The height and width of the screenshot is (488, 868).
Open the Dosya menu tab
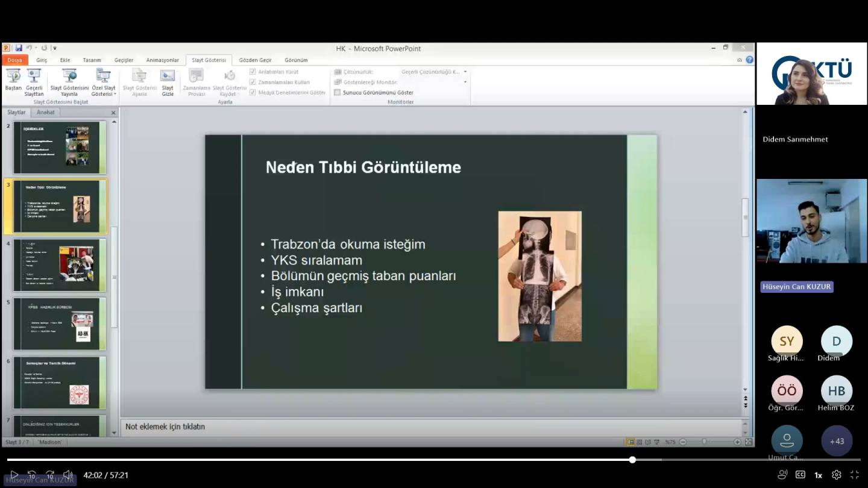14,60
